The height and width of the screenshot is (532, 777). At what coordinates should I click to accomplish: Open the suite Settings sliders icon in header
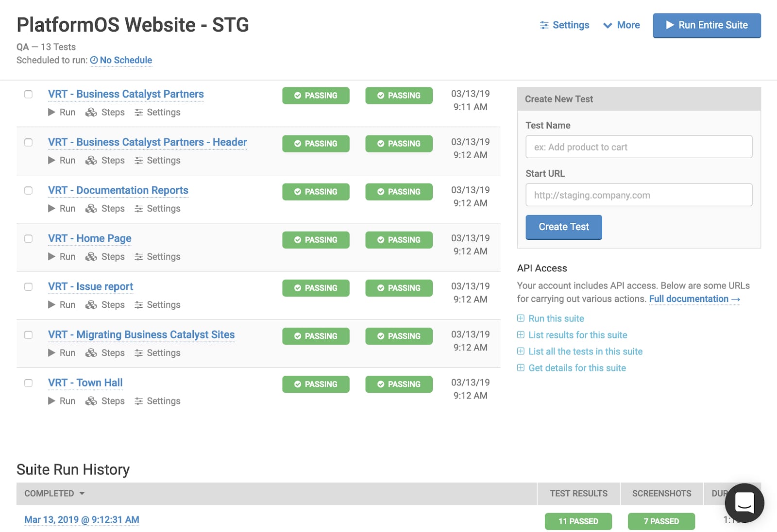click(544, 25)
